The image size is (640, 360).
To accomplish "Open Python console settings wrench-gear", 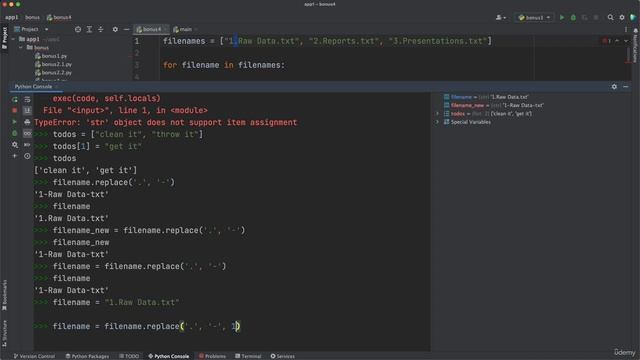I will click(x=15, y=145).
